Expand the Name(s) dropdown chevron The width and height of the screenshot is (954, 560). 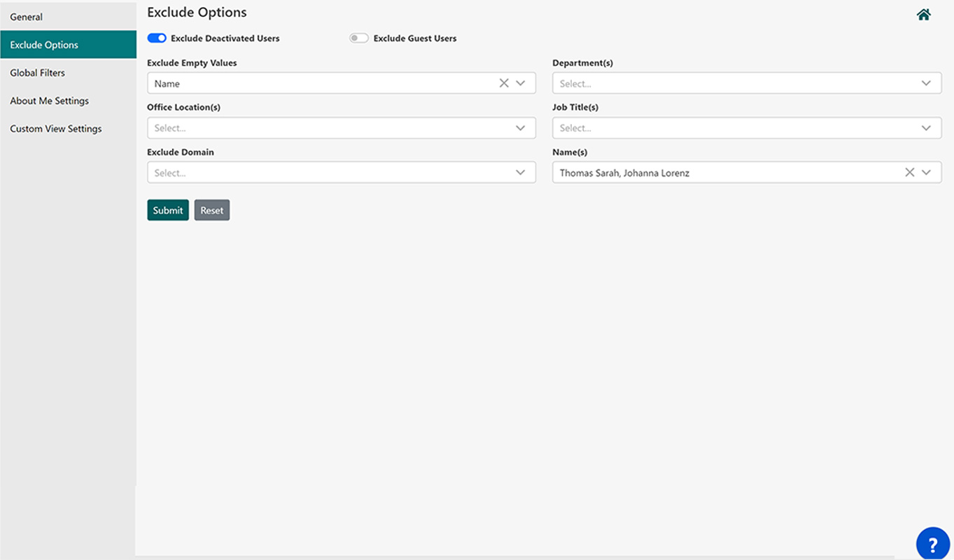coord(926,172)
